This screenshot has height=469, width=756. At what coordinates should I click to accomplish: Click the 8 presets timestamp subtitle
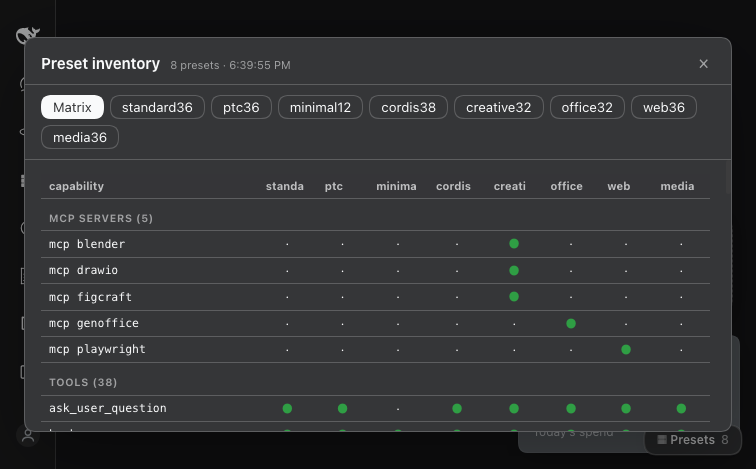point(230,65)
